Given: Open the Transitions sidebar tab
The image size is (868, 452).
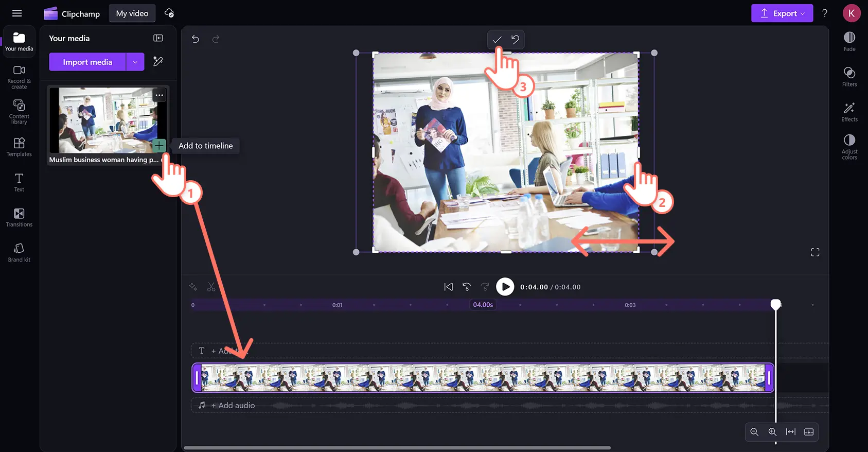Looking at the screenshot, I should pyautogui.click(x=19, y=217).
